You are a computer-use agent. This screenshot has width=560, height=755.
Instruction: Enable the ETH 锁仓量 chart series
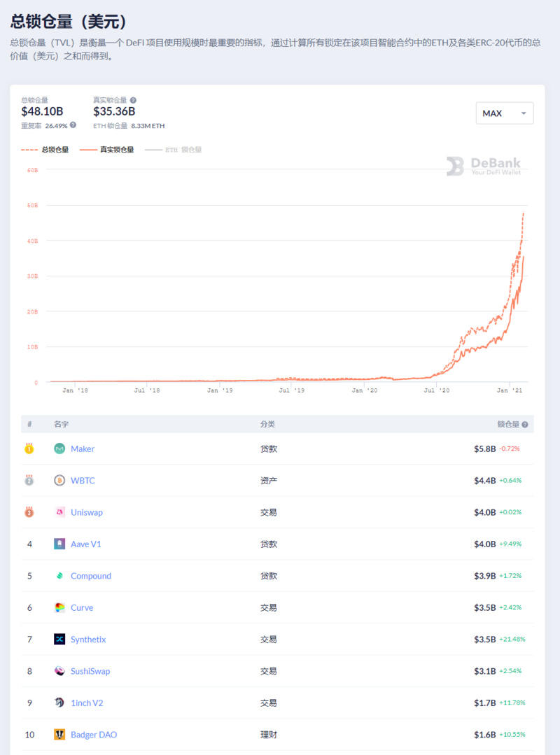pyautogui.click(x=173, y=150)
